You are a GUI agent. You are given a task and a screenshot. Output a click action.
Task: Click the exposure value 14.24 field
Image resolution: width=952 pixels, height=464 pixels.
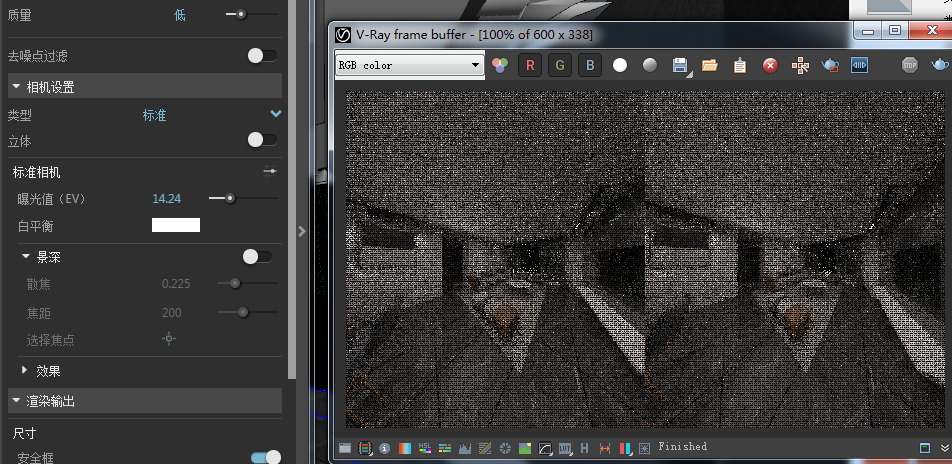[166, 199]
